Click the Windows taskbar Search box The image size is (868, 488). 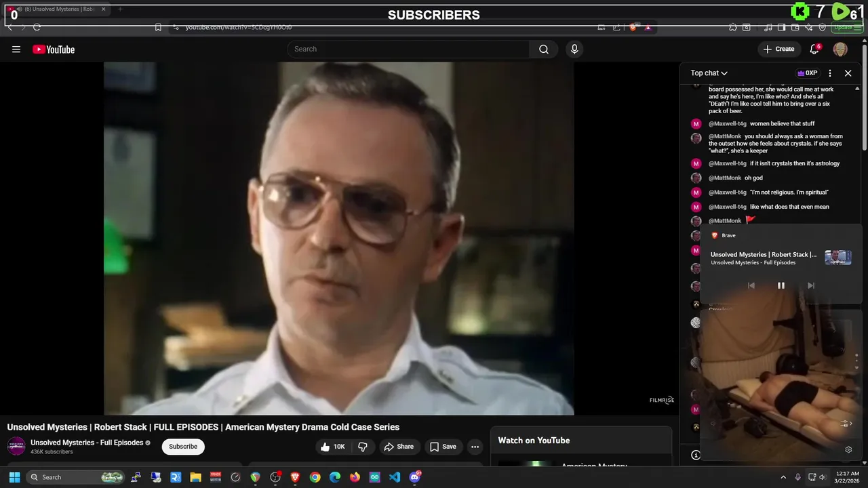click(77, 477)
